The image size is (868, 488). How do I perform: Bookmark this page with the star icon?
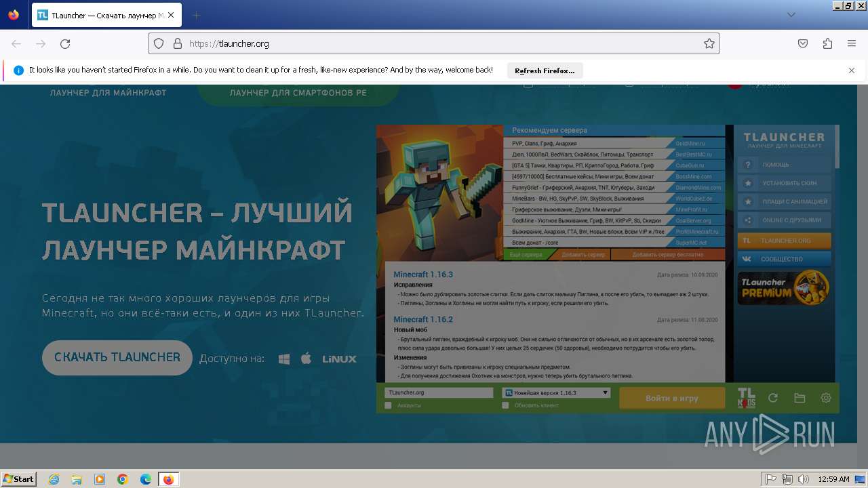click(709, 43)
